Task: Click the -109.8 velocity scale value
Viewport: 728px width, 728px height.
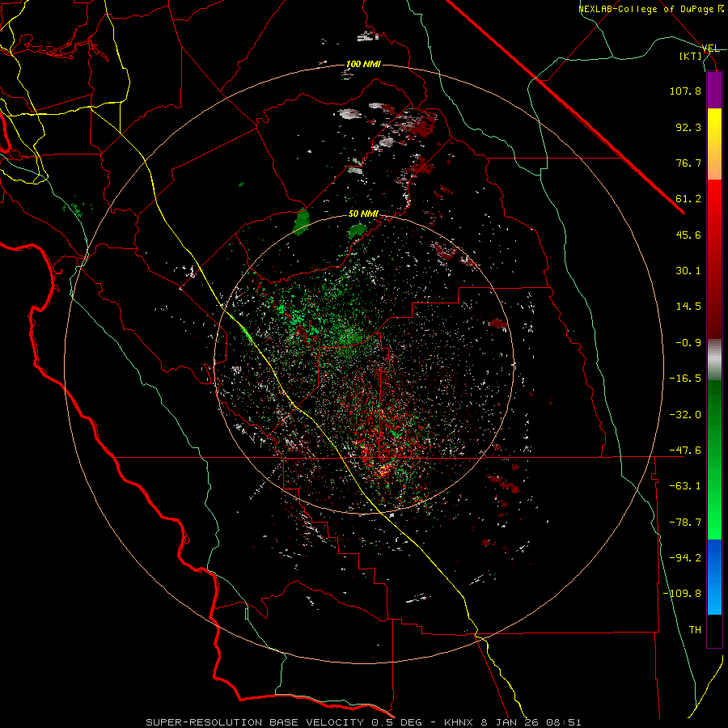Action: click(682, 594)
